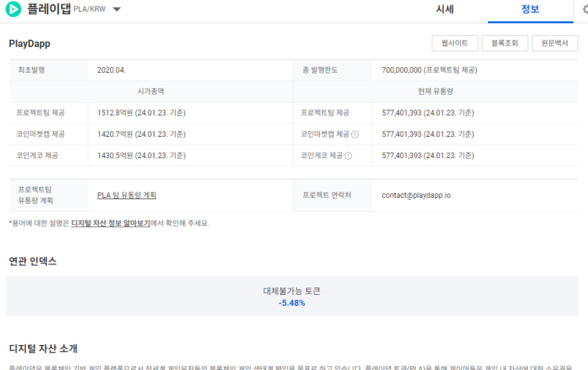Open 디지털 자산 정보 알아보기 link
This screenshot has height=370, width=588.
tap(111, 224)
